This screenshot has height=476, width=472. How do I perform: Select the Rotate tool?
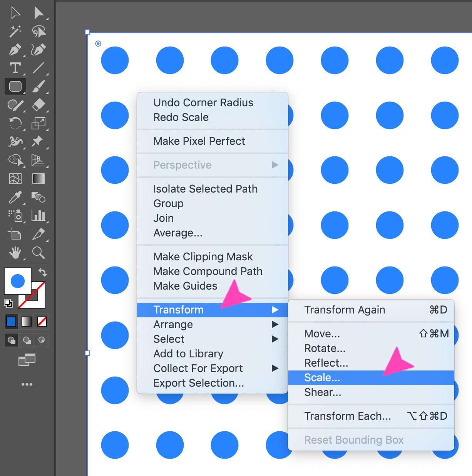(15, 123)
